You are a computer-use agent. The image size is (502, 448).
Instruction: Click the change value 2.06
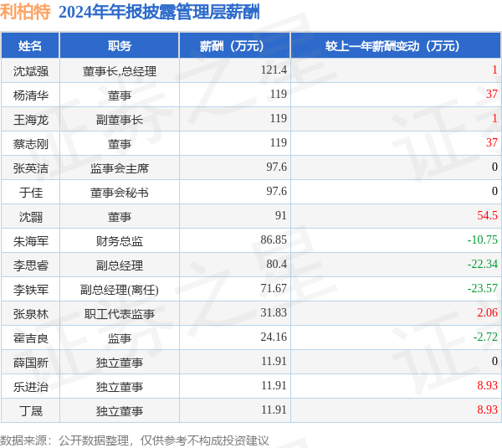(x=487, y=313)
